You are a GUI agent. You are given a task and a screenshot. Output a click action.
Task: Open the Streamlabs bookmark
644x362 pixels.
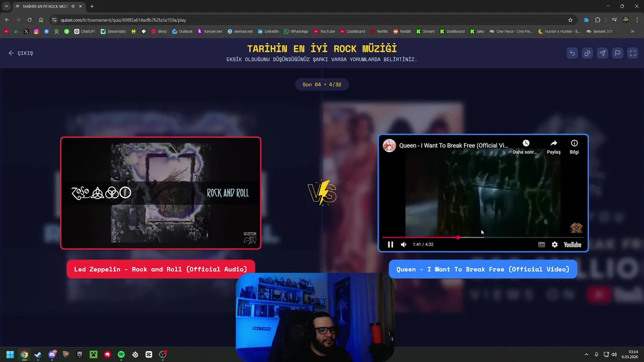113,31
